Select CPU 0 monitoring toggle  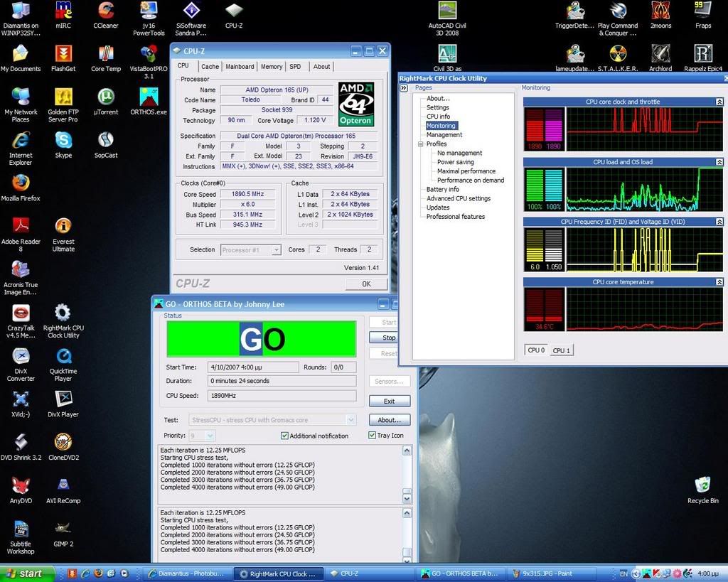tap(536, 350)
